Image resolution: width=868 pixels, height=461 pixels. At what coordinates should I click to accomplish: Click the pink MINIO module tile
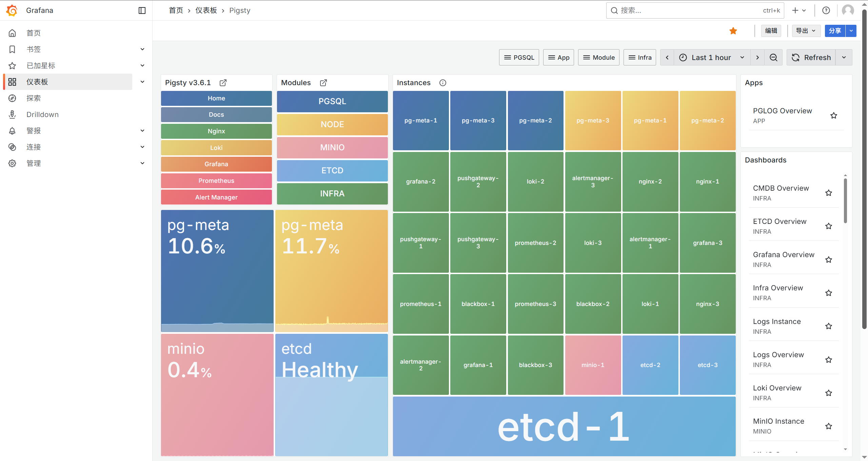point(332,147)
